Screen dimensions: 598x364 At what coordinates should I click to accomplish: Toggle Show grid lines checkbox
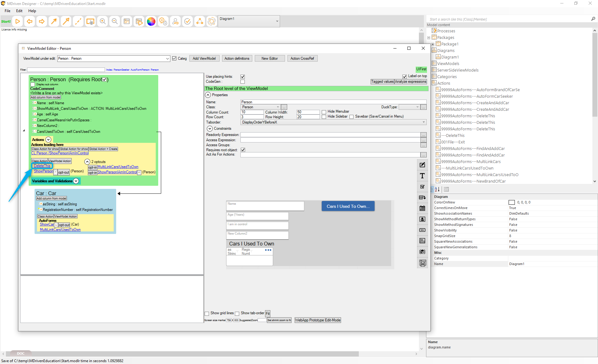point(207,313)
